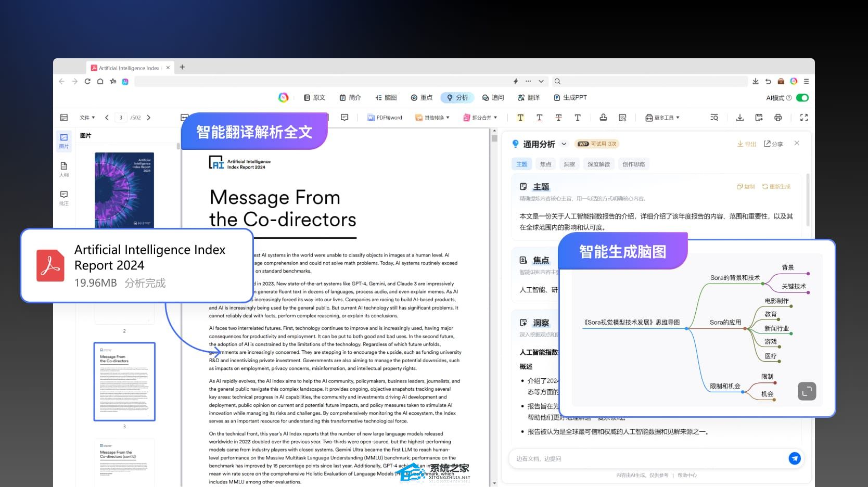Open a new browser tab
The width and height of the screenshot is (868, 487).
point(182,67)
